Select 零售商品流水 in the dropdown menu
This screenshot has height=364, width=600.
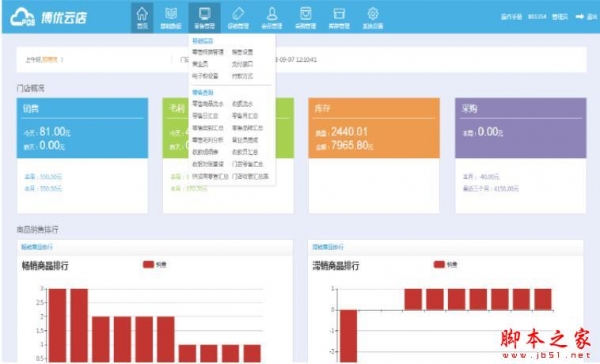(207, 104)
